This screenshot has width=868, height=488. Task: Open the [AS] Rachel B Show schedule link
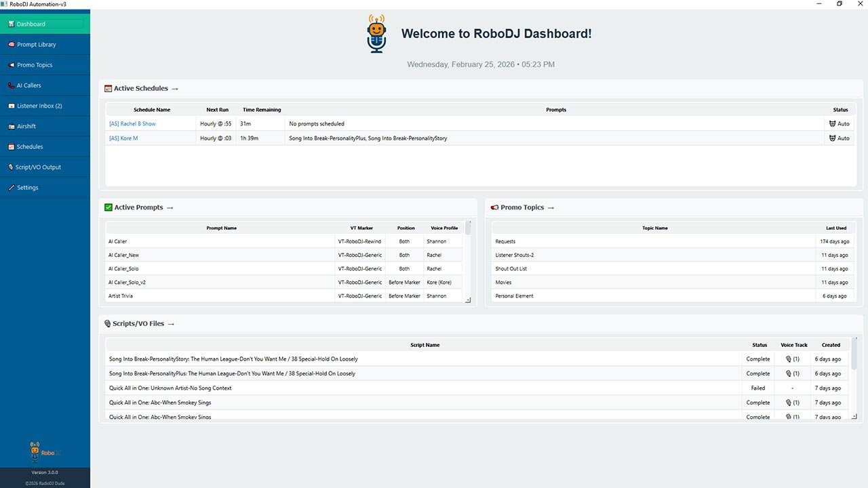pyautogui.click(x=132, y=123)
